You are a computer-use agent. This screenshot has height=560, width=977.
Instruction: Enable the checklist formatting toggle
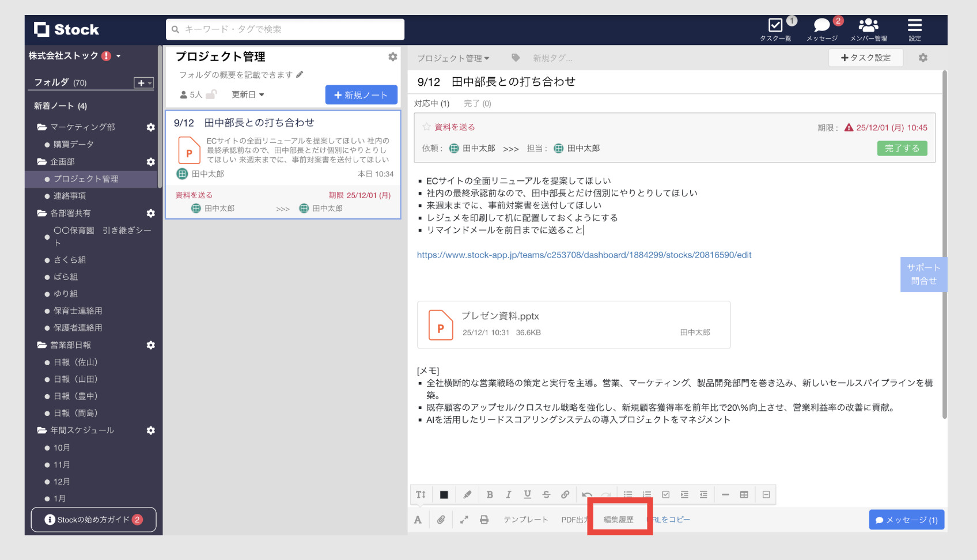click(x=666, y=494)
